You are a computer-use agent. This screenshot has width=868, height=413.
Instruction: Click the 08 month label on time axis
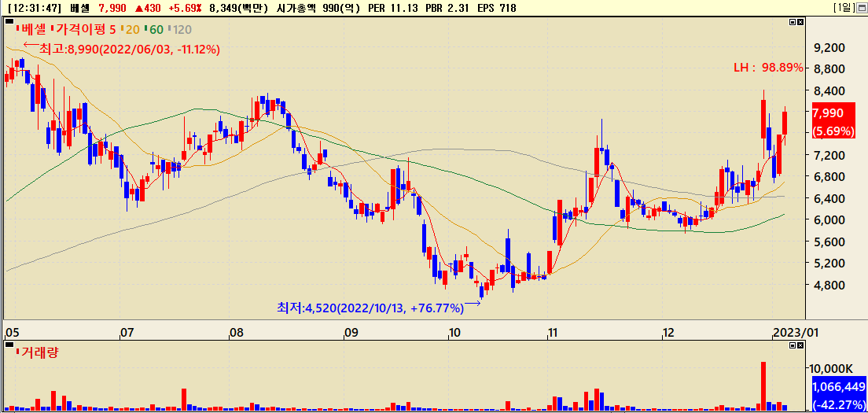pos(237,333)
